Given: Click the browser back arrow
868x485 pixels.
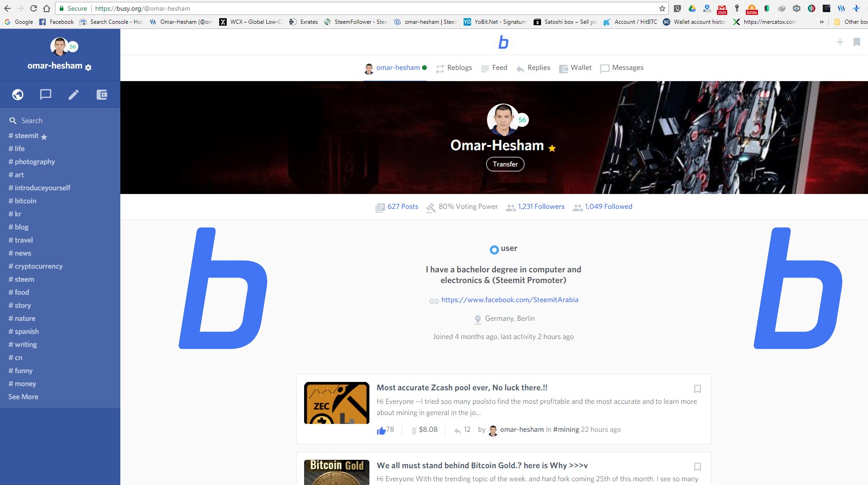Looking at the screenshot, I should (7, 8).
